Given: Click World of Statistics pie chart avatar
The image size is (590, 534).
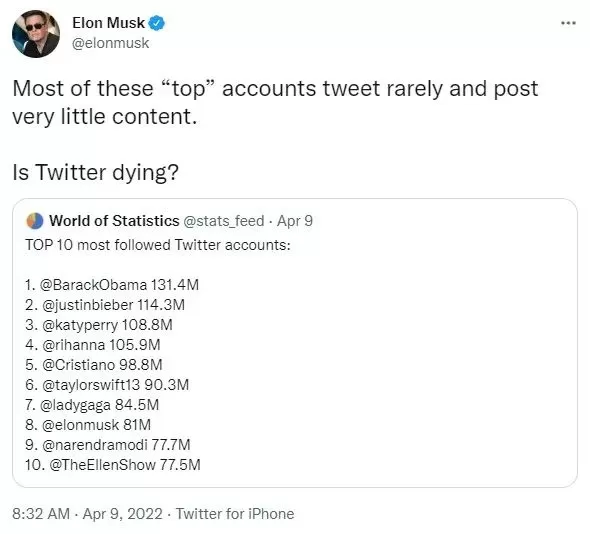Looking at the screenshot, I should click(35, 221).
